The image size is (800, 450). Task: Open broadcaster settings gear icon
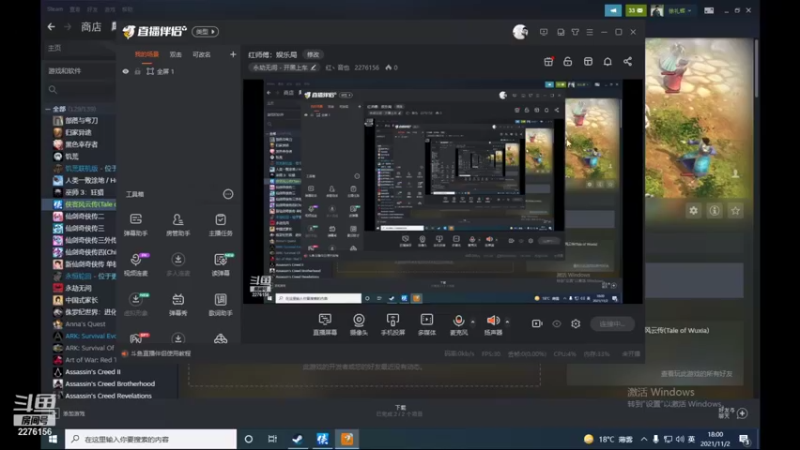point(576,323)
